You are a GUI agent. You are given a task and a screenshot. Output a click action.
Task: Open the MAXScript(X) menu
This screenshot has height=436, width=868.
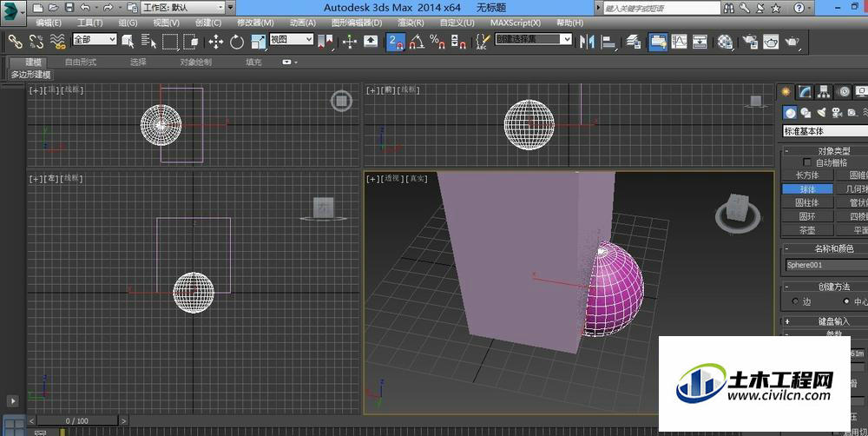(x=516, y=23)
